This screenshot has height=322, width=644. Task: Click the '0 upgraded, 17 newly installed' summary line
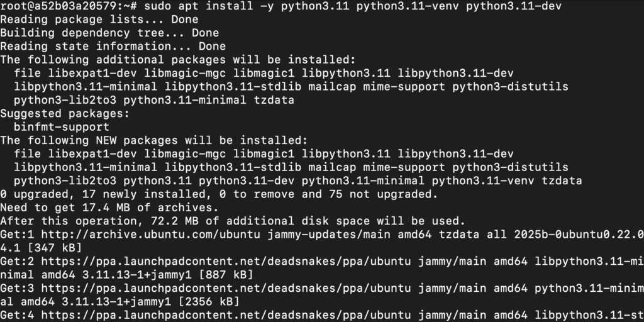(219, 194)
